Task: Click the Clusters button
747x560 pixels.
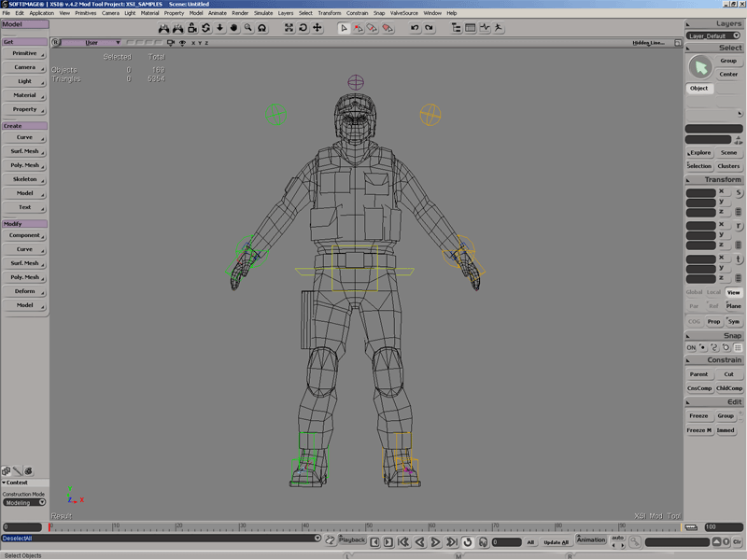Action: 729,166
